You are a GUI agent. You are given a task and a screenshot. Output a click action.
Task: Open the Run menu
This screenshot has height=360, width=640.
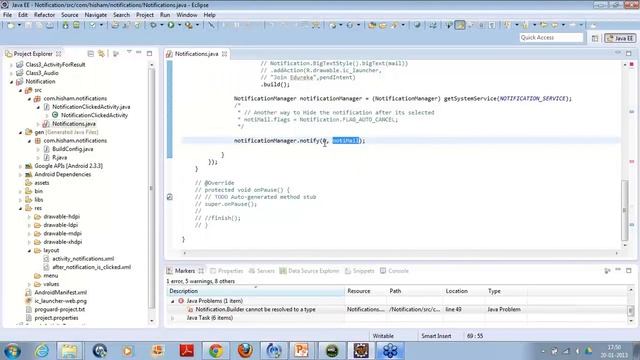pyautogui.click(x=165, y=15)
